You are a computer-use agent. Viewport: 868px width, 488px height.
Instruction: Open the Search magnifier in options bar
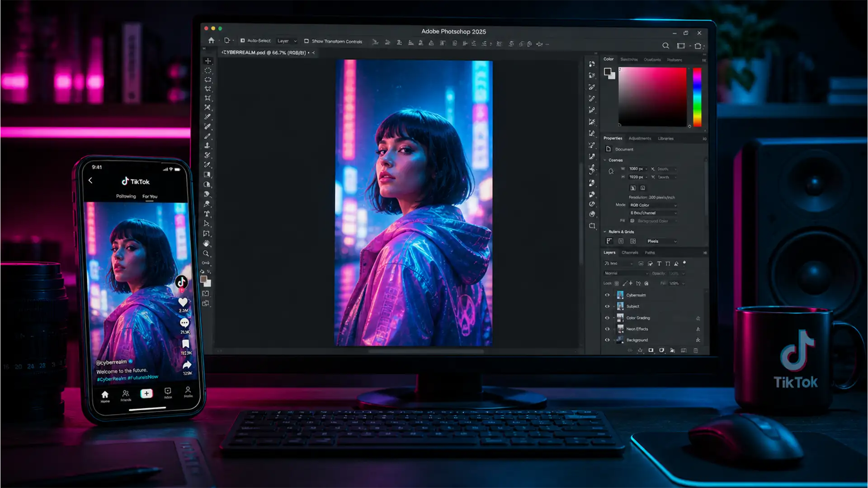tap(665, 46)
